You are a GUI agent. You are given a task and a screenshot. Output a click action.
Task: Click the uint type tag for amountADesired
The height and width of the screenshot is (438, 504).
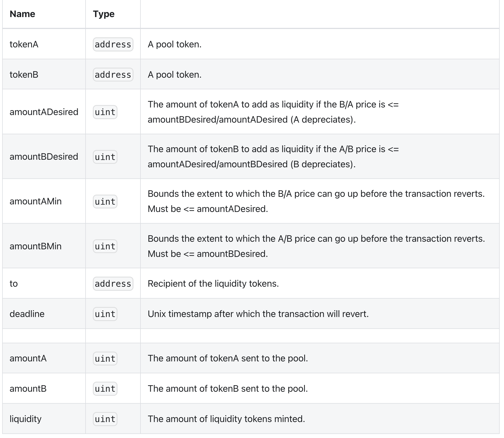tap(105, 112)
